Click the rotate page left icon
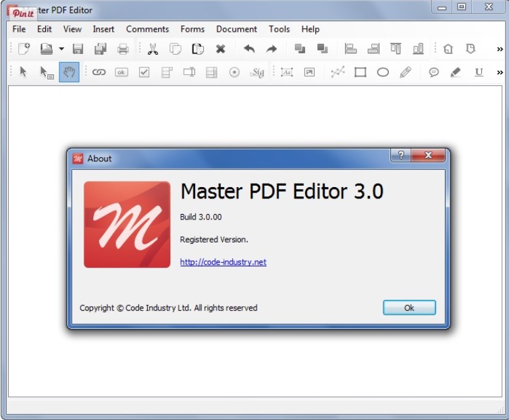Screen dimensions: 509x420 448,49
